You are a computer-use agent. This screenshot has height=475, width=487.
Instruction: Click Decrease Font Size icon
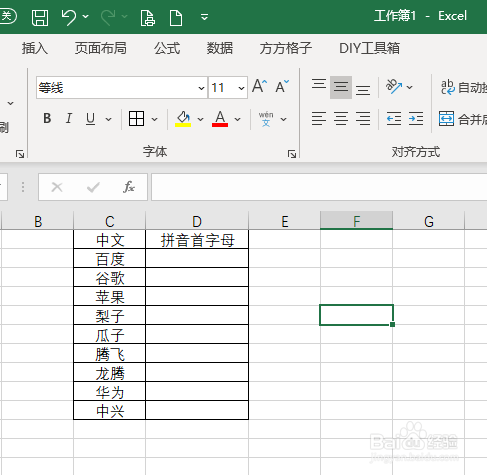pos(282,86)
